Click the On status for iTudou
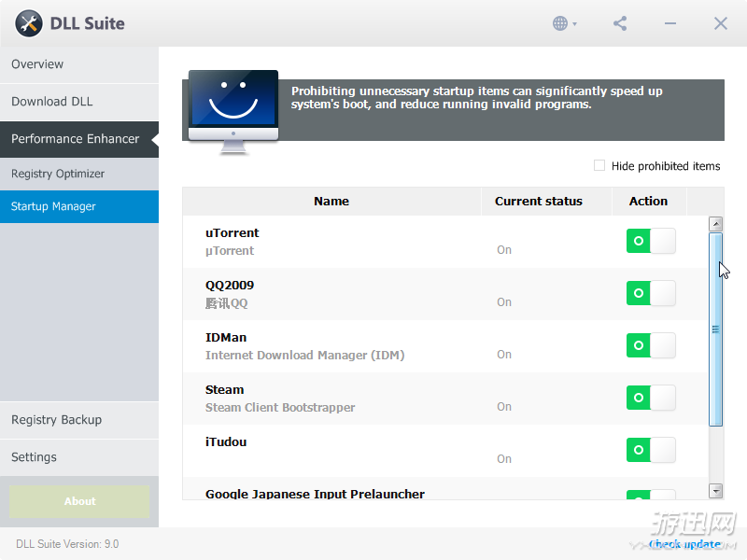747x560 pixels. [504, 459]
